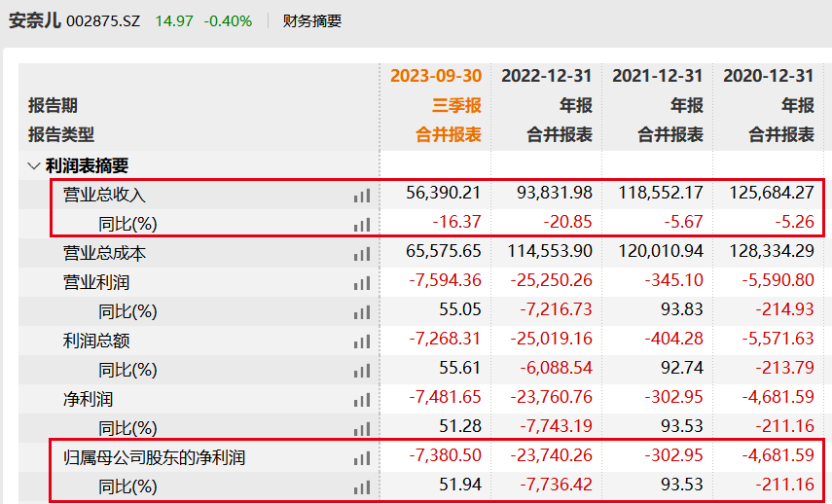Click revenue value 93,831.98

click(x=555, y=193)
